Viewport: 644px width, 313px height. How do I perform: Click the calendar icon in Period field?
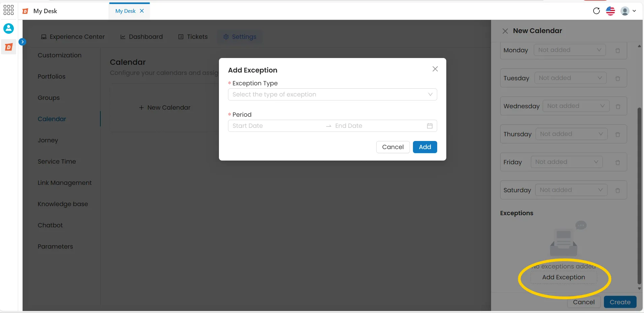(x=429, y=126)
